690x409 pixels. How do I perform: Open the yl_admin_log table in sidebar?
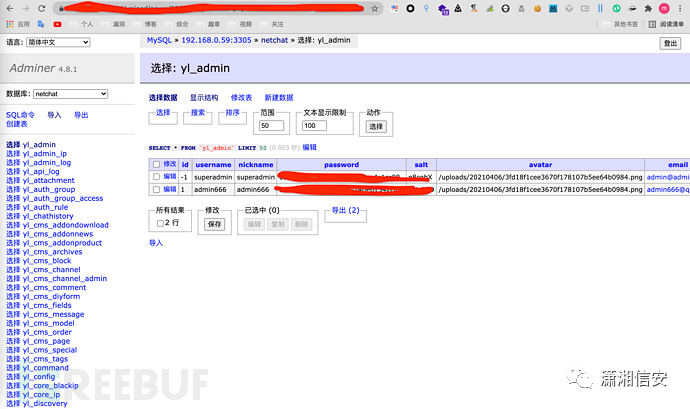pos(47,162)
